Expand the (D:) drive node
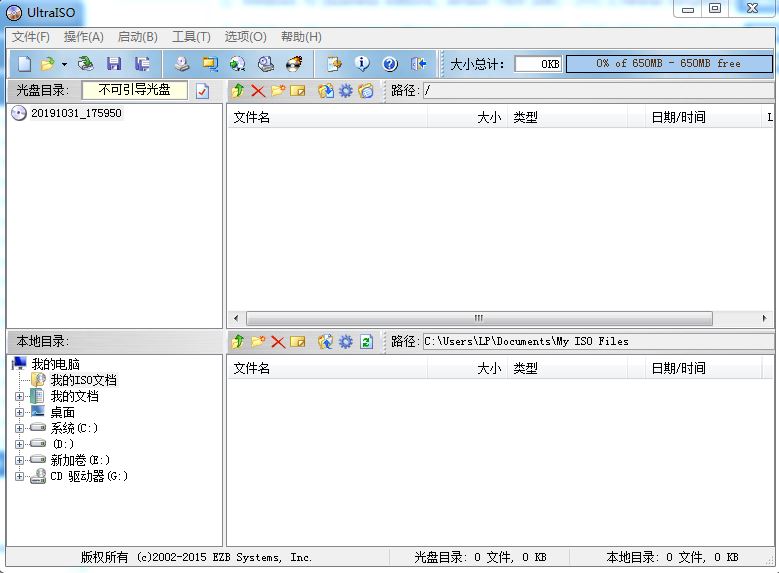The width and height of the screenshot is (779, 573). click(x=19, y=444)
